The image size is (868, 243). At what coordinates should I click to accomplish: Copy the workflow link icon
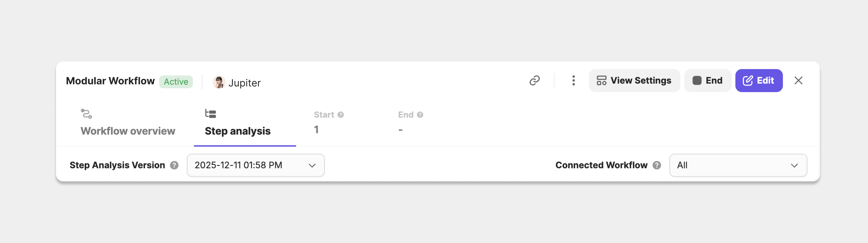[x=534, y=80]
